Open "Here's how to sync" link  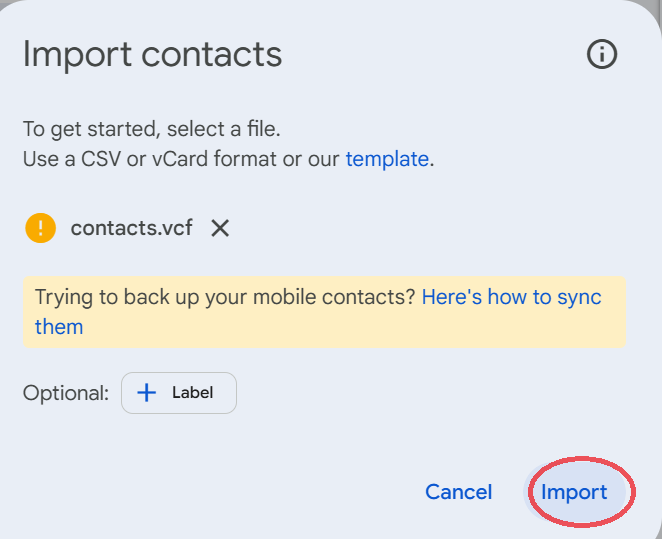(x=511, y=297)
